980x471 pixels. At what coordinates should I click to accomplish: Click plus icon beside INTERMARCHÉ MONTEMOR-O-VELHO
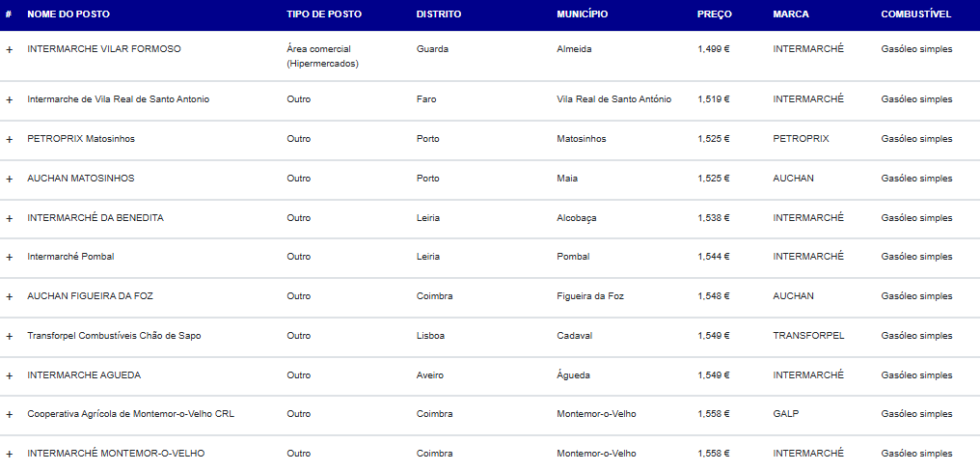(x=9, y=455)
